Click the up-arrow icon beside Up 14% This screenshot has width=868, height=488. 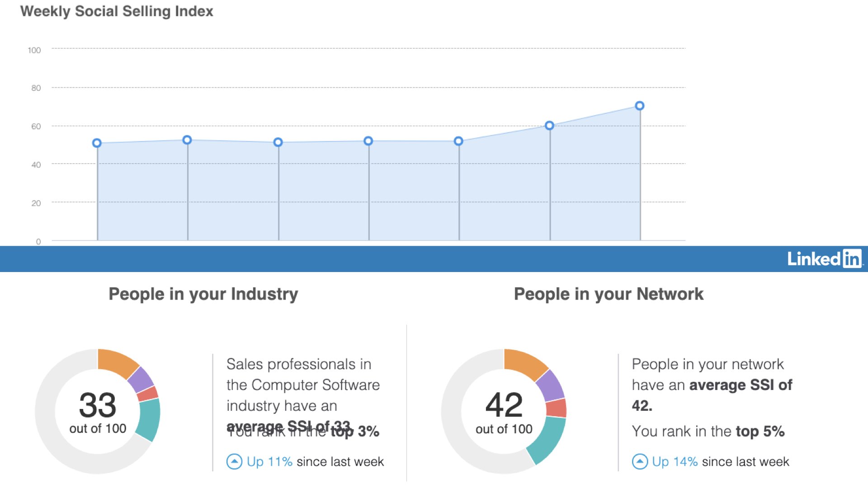coord(640,461)
